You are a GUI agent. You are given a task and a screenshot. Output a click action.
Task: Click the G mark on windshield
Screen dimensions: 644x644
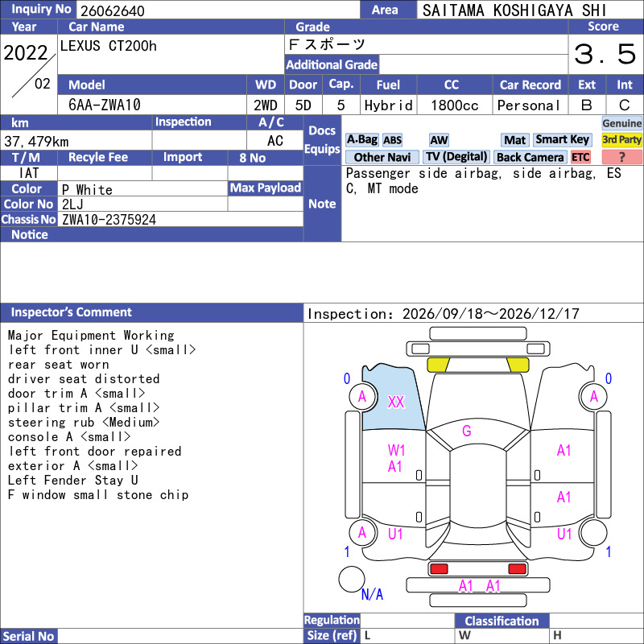point(467,431)
